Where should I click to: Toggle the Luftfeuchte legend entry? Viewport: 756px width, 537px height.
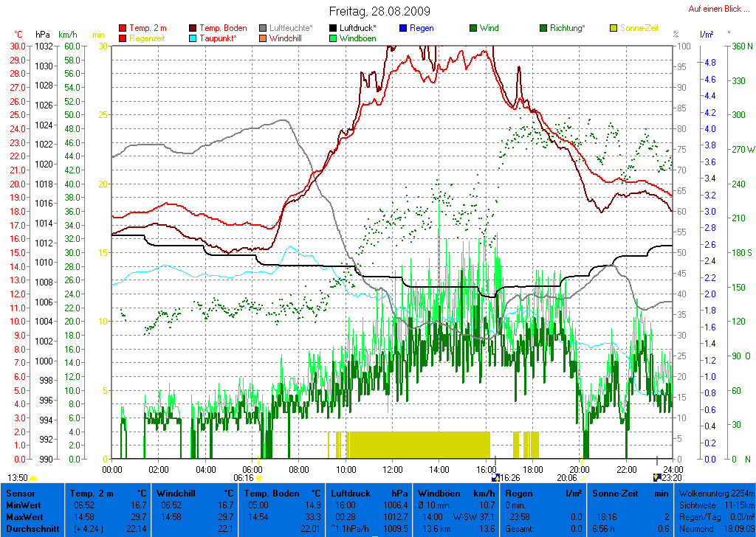tap(289, 28)
